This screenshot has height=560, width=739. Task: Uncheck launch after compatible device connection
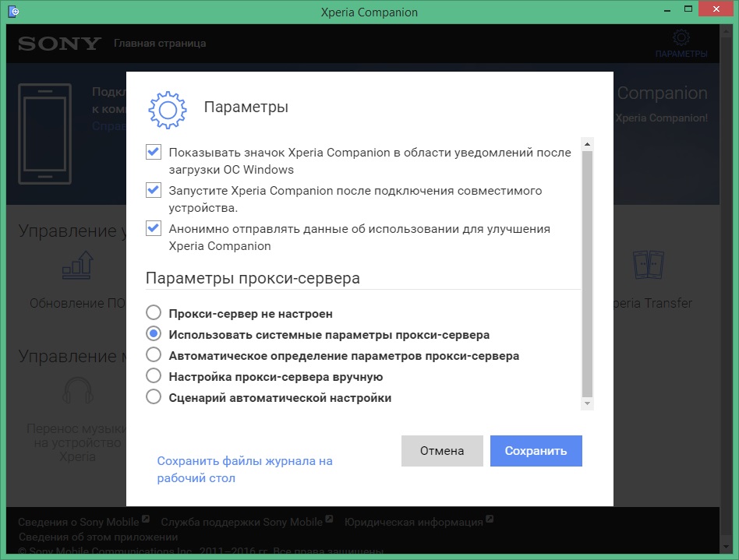click(x=153, y=190)
